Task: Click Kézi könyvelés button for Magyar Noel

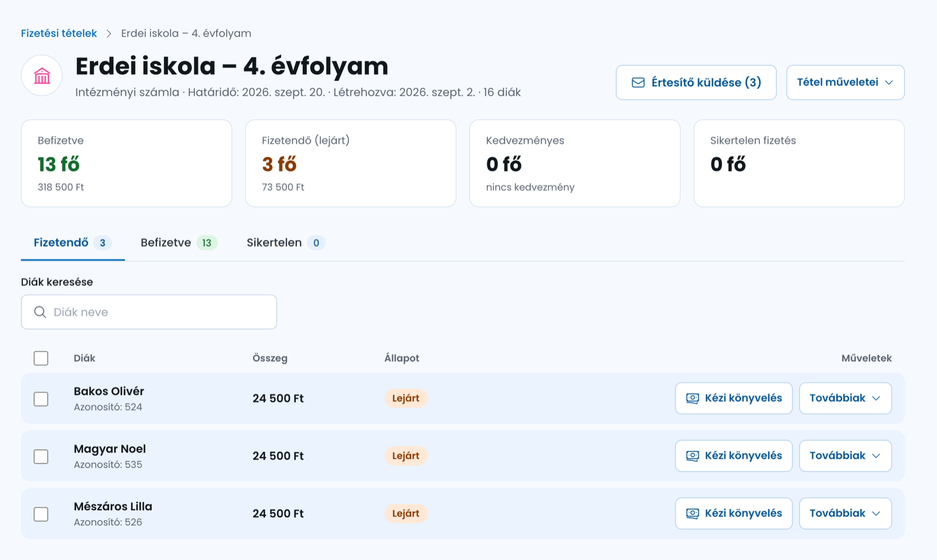Action: pyautogui.click(x=733, y=456)
